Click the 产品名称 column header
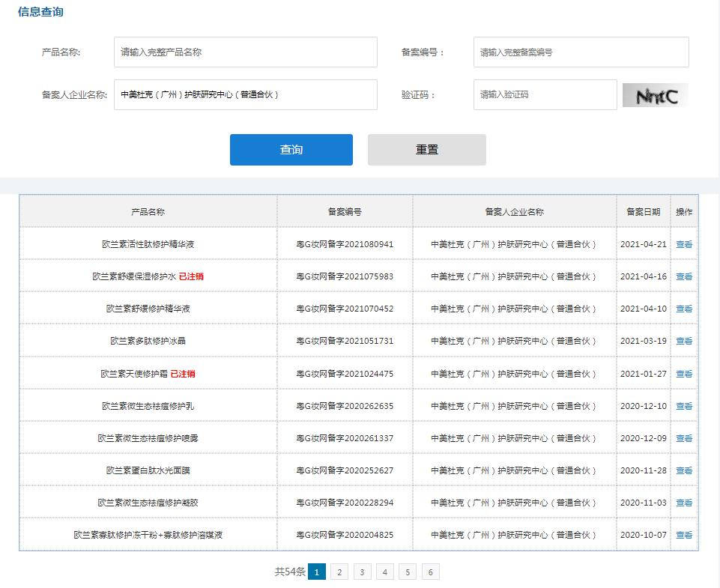 [148, 212]
